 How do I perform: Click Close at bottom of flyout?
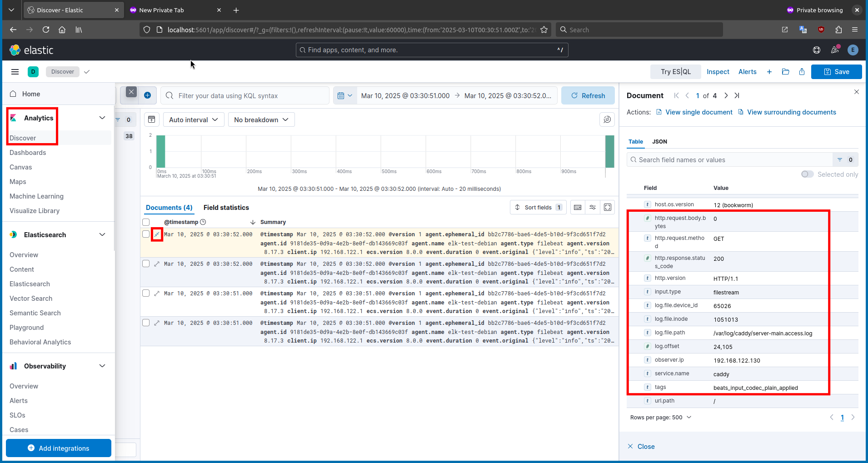click(641, 447)
